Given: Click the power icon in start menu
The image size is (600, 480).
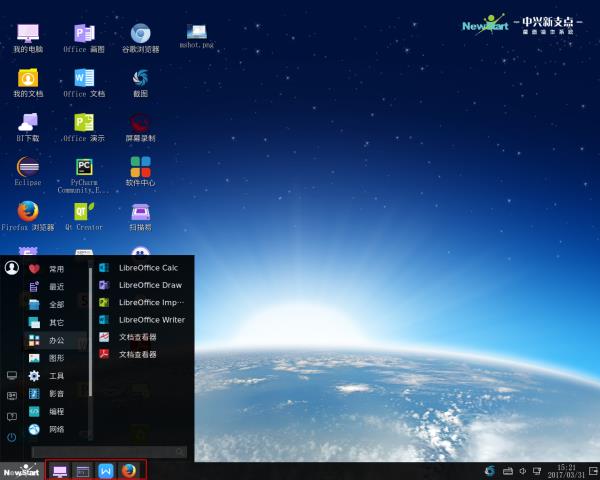Looking at the screenshot, I should pyautogui.click(x=12, y=437).
